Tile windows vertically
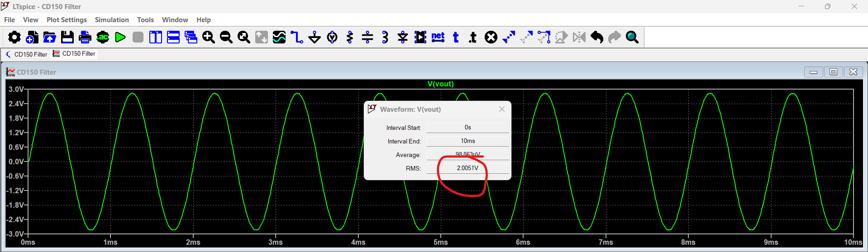Screen dimensions: 868x252 click(x=156, y=37)
